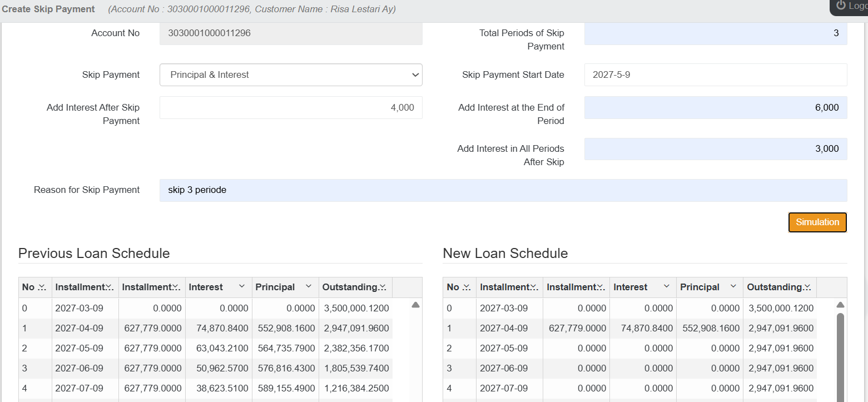
Task: Click the Simulation button
Action: tap(817, 222)
